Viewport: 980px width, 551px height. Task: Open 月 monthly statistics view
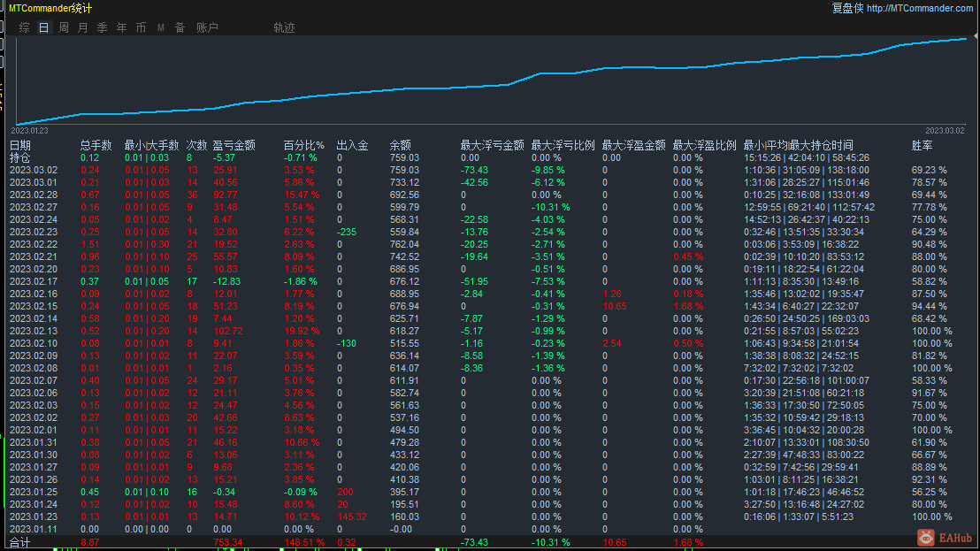tap(81, 27)
